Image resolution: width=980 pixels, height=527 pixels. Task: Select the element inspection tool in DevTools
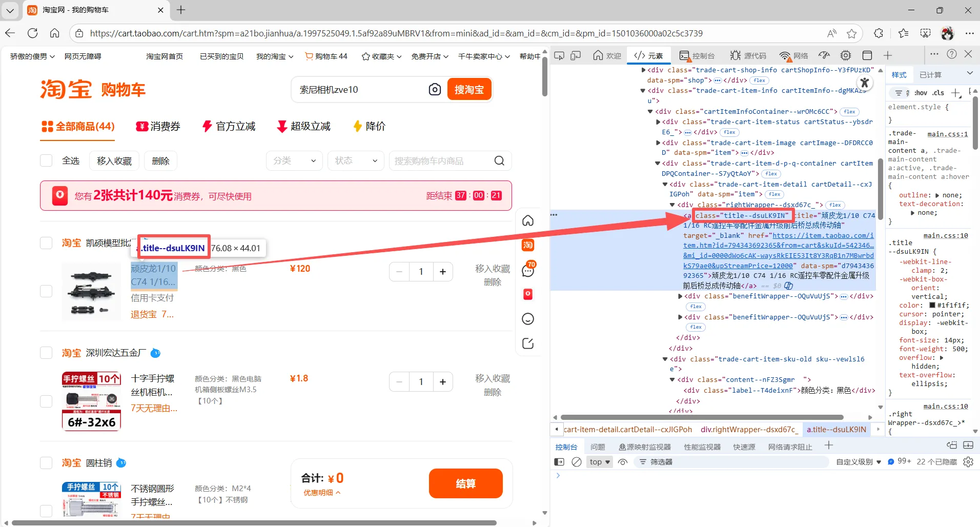[x=559, y=55]
